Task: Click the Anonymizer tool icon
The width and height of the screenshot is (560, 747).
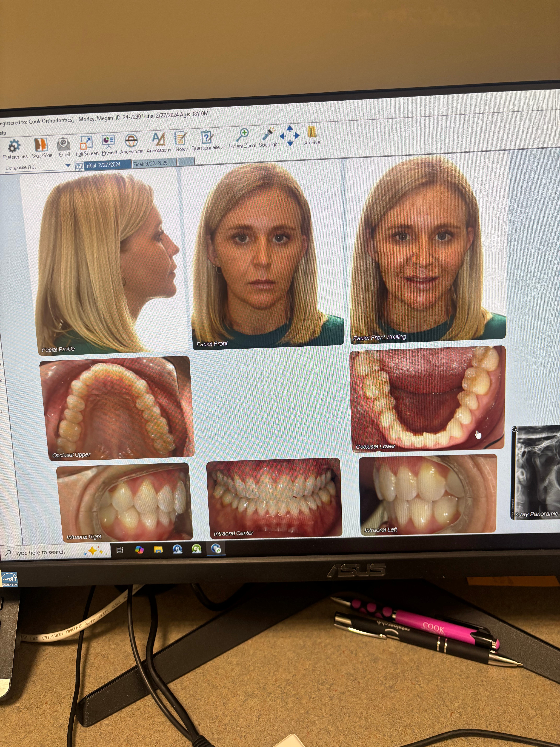Action: point(131,140)
